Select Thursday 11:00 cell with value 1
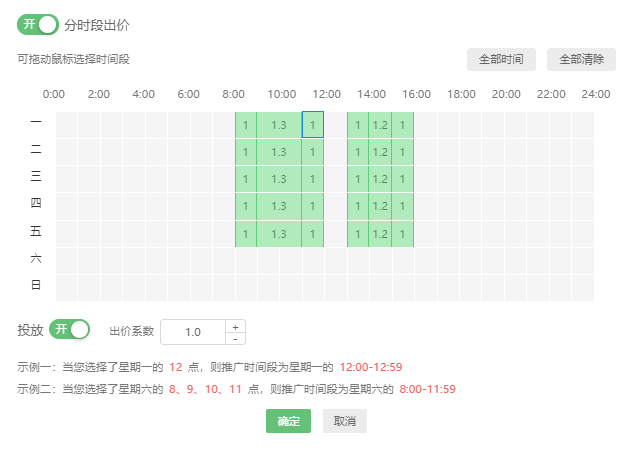This screenshot has width=633, height=450. coord(312,206)
